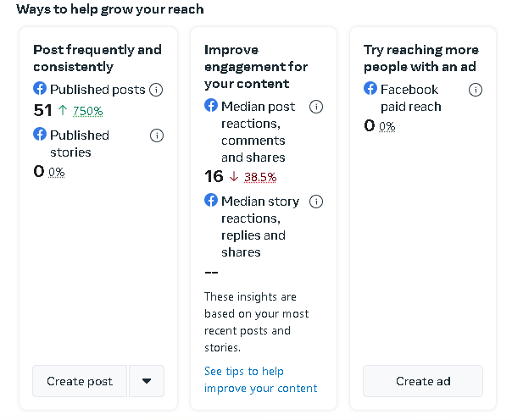Viewport: 512px width, 420px height.
Task: Click Facebook logo beside Median story reactions
Action: pos(211,201)
